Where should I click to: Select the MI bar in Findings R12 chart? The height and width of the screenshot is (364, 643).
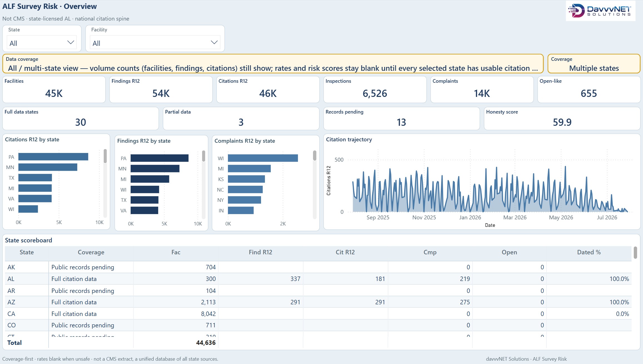point(150,179)
